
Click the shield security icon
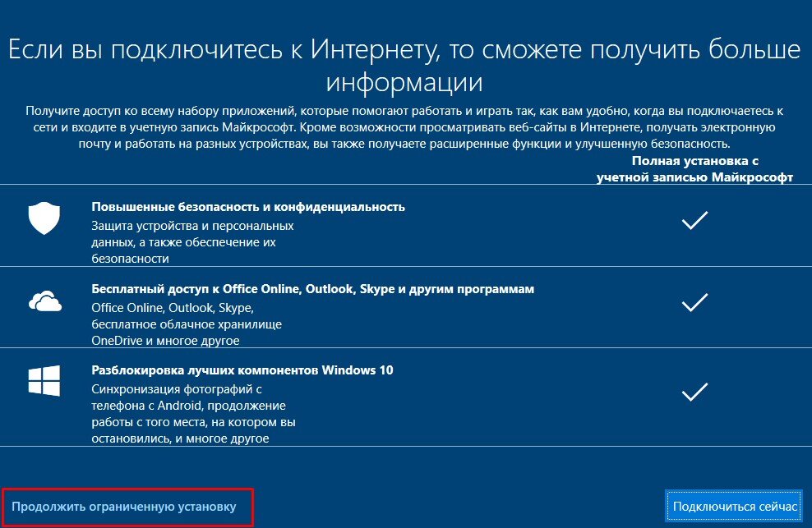click(x=44, y=218)
